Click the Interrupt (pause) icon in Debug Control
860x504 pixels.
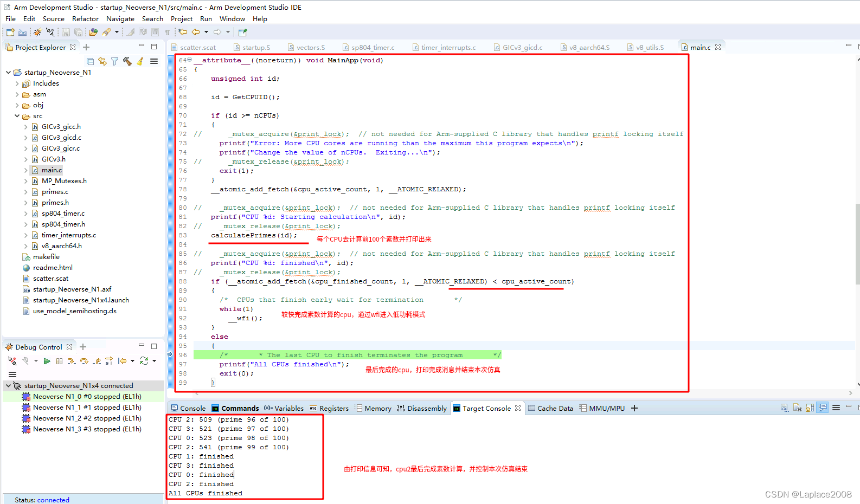click(59, 361)
